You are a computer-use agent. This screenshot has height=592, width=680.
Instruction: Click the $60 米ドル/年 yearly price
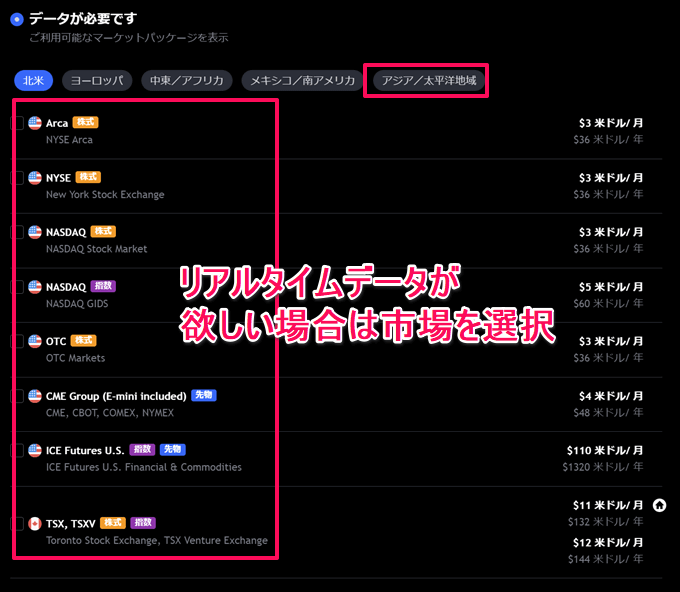point(608,304)
